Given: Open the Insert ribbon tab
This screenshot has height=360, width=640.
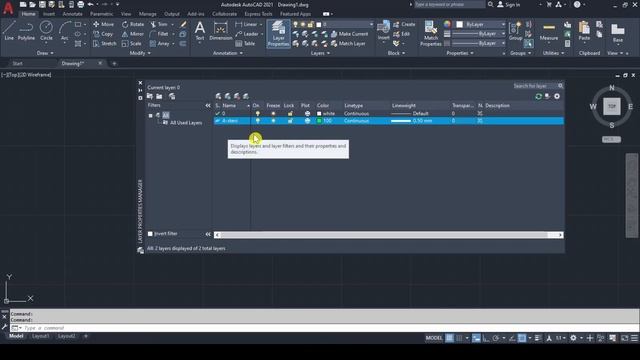Looking at the screenshot, I should [x=49, y=14].
